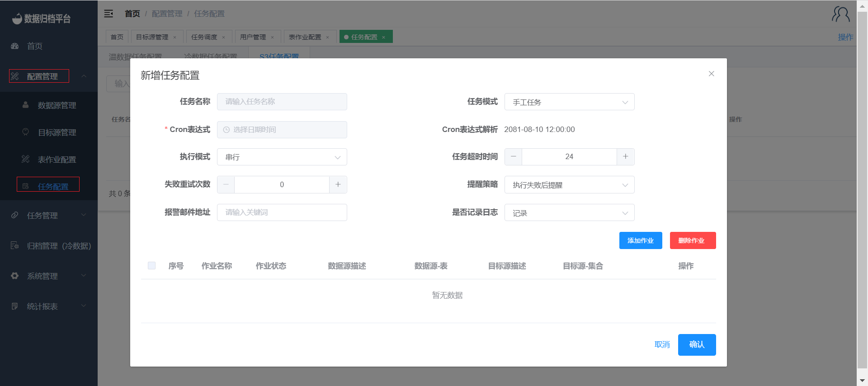Decrease 失败重试次数 with minus button
Image resolution: width=868 pixels, height=386 pixels.
(x=226, y=184)
